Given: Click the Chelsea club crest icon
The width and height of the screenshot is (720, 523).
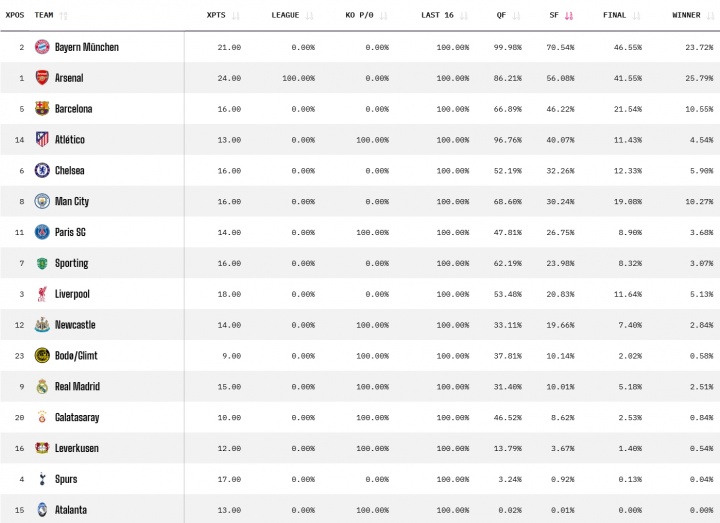Looking at the screenshot, I should click(42, 171).
